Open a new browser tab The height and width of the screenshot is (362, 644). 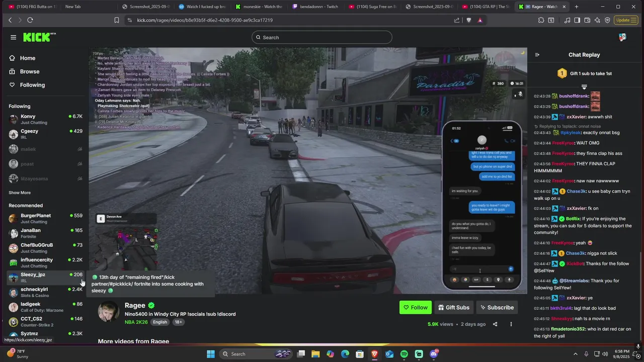pyautogui.click(x=577, y=7)
